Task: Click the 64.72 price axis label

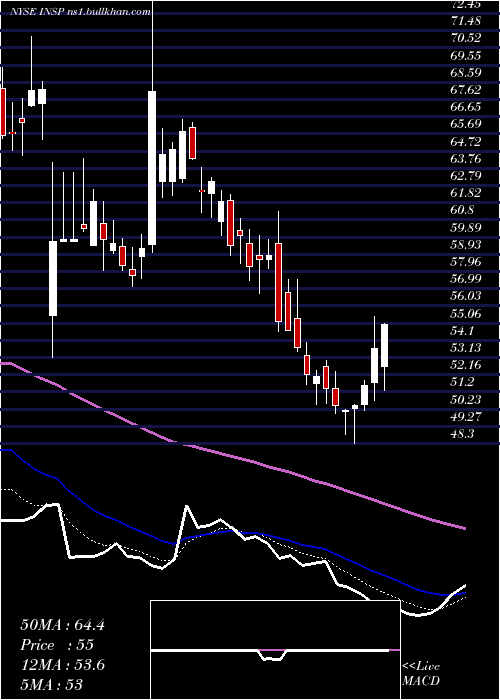Action: coord(467,142)
